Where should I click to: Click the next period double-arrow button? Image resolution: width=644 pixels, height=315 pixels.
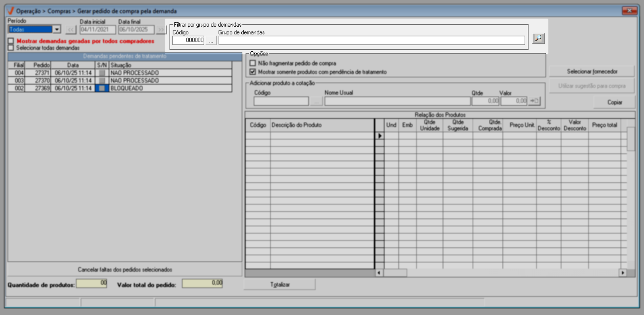pyautogui.click(x=161, y=30)
